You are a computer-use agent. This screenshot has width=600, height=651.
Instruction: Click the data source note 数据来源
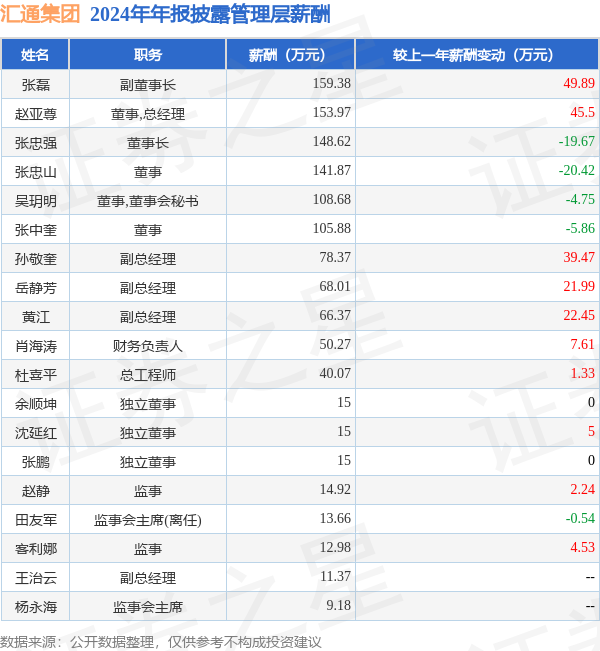(161, 642)
